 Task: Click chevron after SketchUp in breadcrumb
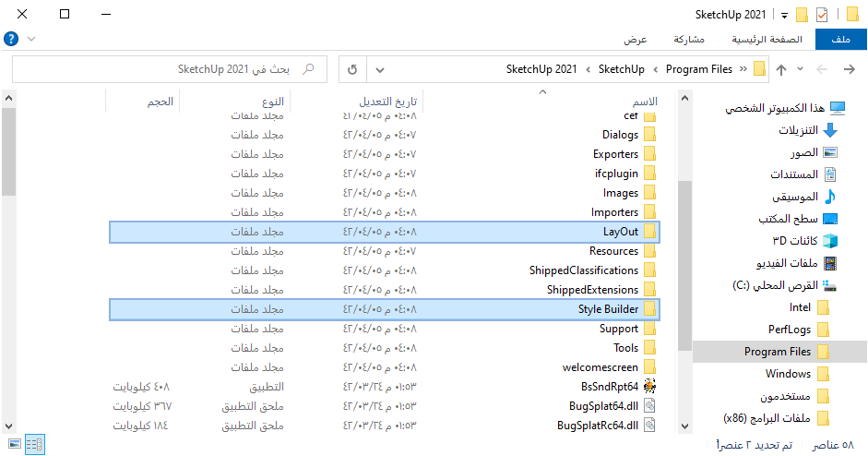(588, 70)
